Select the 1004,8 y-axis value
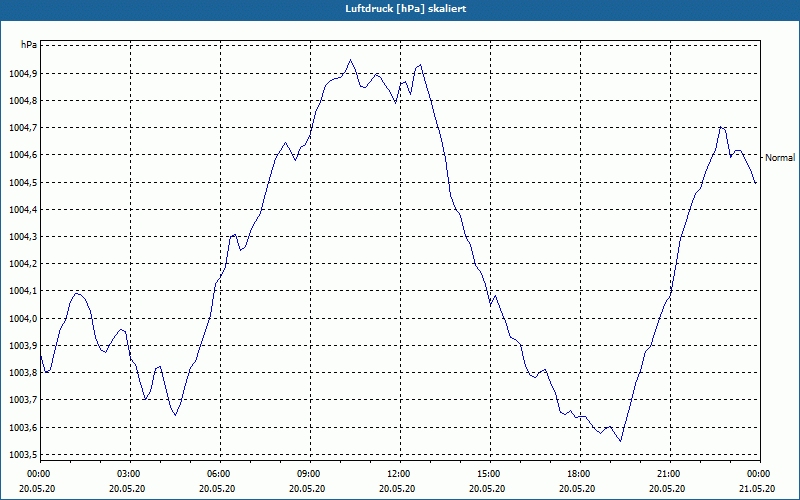The width and height of the screenshot is (800, 500). click(23, 101)
